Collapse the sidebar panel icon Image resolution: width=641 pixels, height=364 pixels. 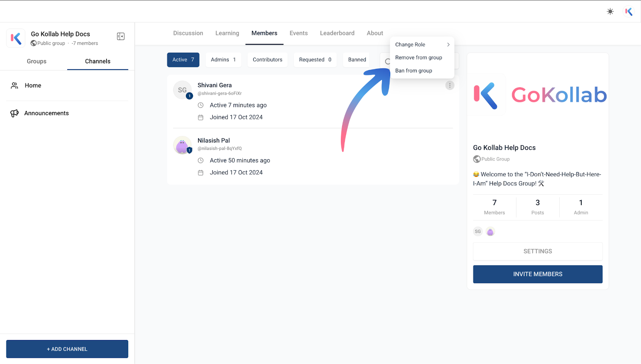121,36
